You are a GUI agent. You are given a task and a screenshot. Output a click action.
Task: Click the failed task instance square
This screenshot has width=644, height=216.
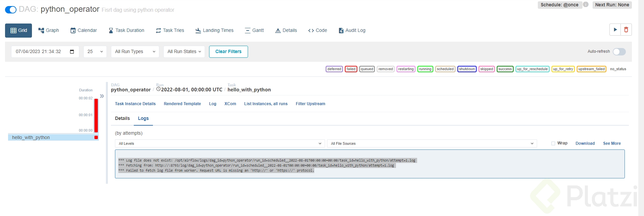coord(96,137)
